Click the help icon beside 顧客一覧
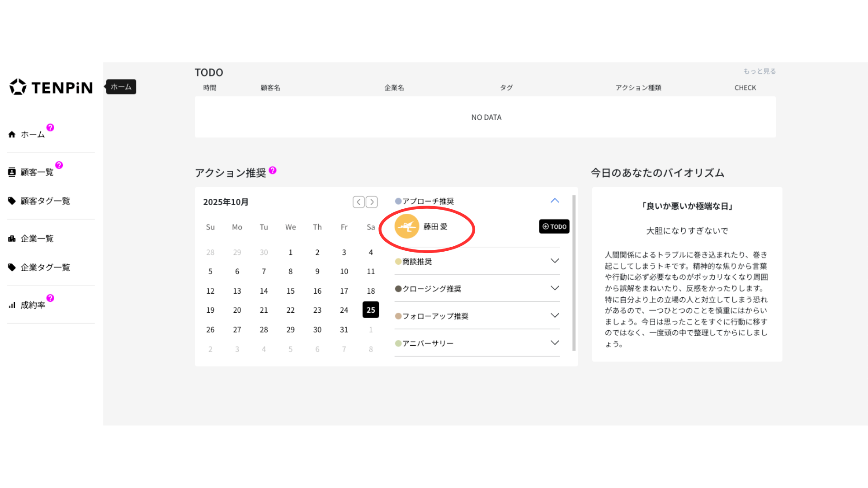This screenshot has height=488, width=868. [59, 165]
